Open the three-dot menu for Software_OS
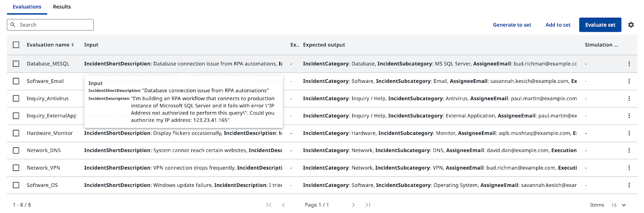Viewport: 644px width, 213px height. [629, 185]
